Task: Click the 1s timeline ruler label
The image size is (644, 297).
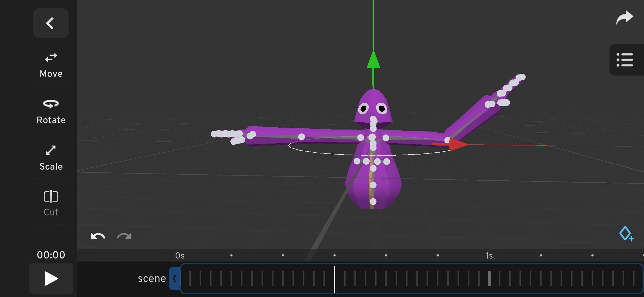Action: [x=489, y=256]
